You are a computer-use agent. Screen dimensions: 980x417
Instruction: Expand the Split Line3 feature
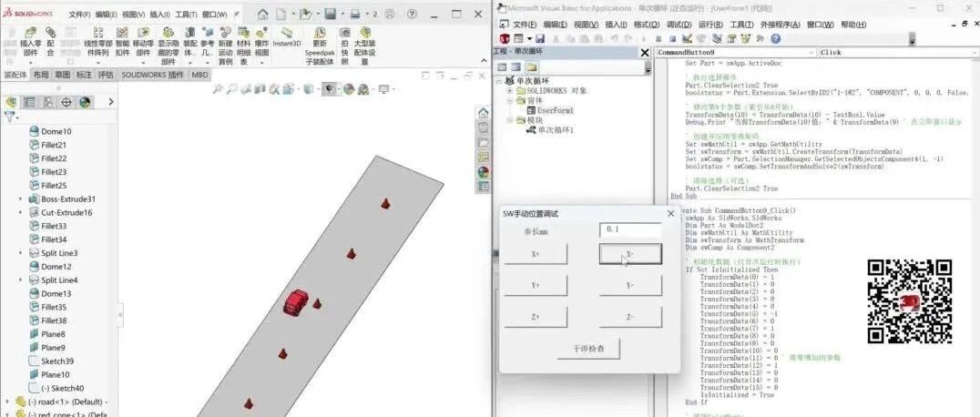point(21,253)
